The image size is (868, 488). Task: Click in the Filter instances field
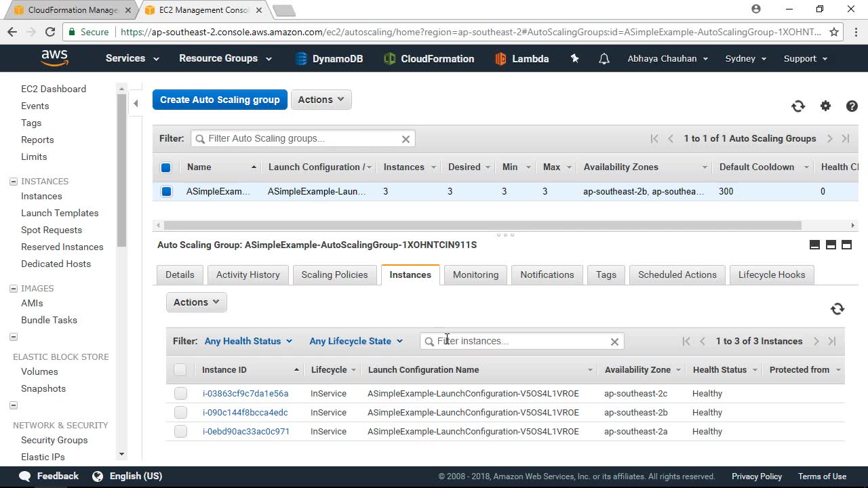tap(521, 341)
